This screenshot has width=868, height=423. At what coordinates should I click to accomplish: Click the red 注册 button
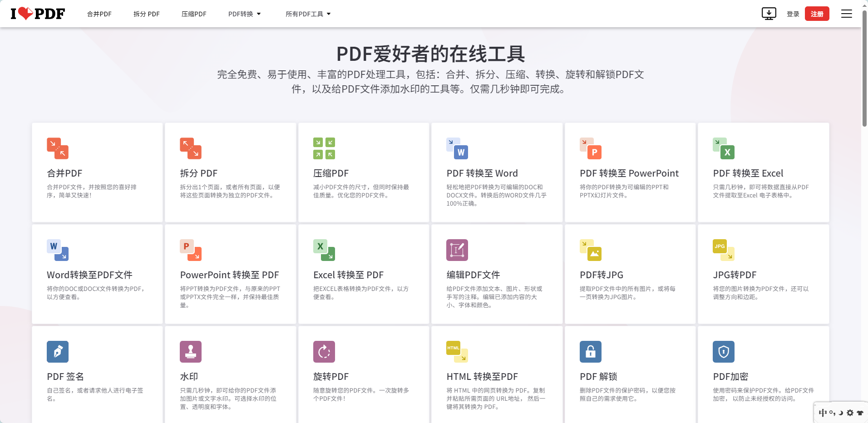[x=817, y=14]
